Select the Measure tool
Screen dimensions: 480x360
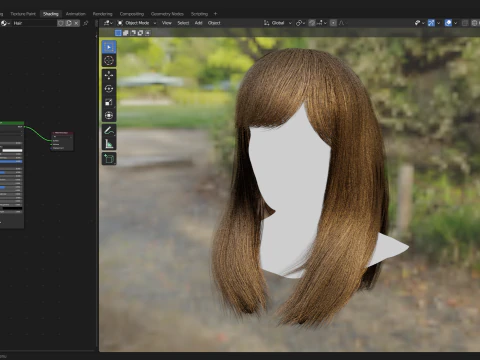pos(109,144)
